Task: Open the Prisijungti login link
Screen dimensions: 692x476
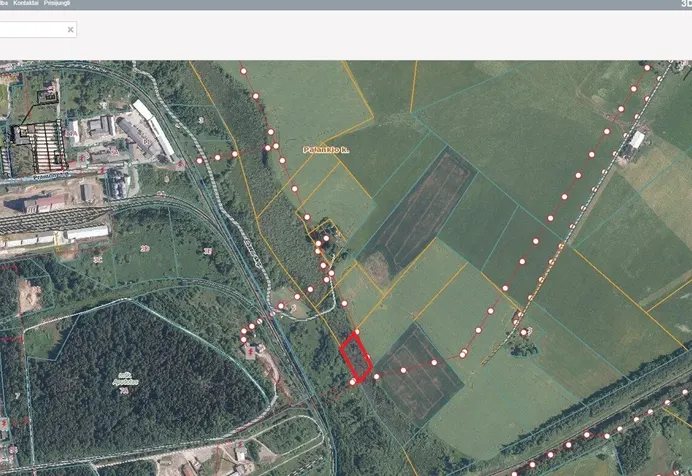Action: (x=57, y=3)
